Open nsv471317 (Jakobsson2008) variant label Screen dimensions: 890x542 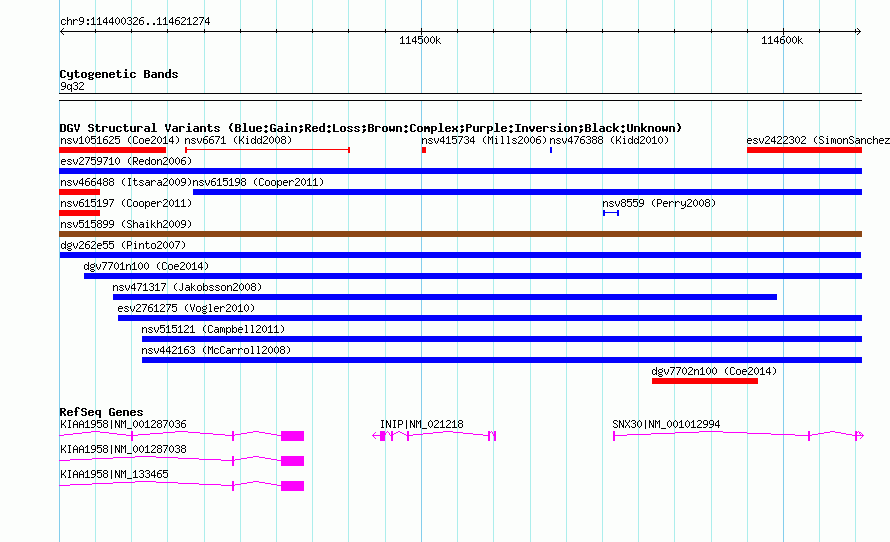click(x=187, y=287)
